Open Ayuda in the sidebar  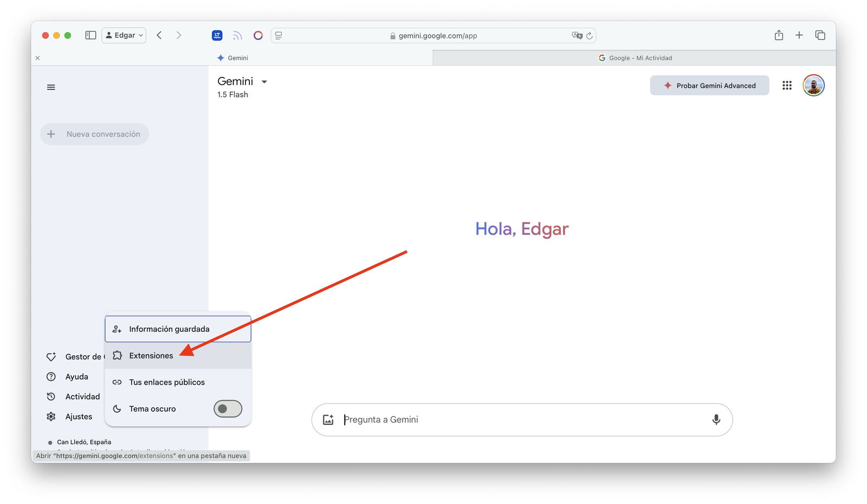[x=68, y=377]
